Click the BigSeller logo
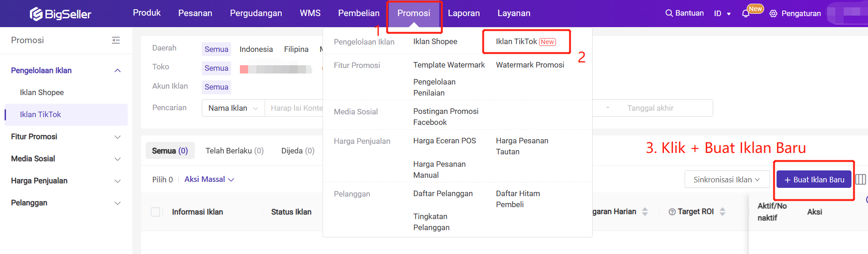868x254 pixels. pyautogui.click(x=61, y=14)
